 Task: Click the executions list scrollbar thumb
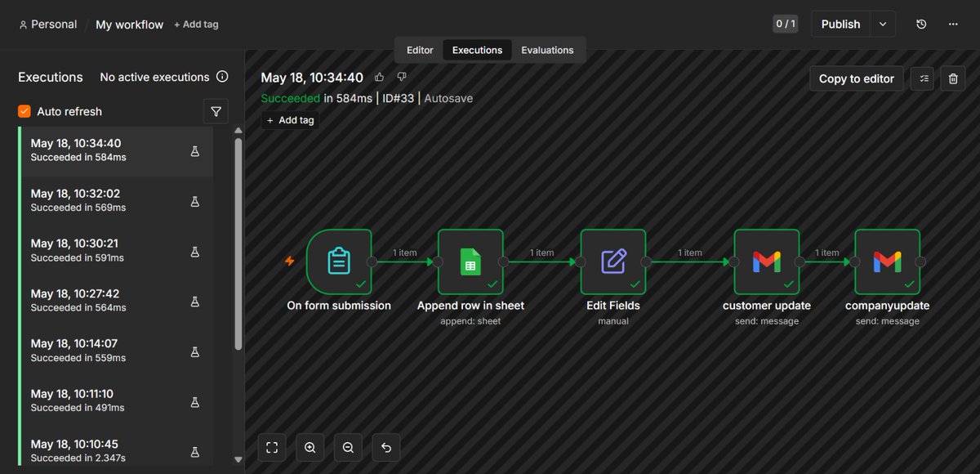pyautogui.click(x=238, y=244)
